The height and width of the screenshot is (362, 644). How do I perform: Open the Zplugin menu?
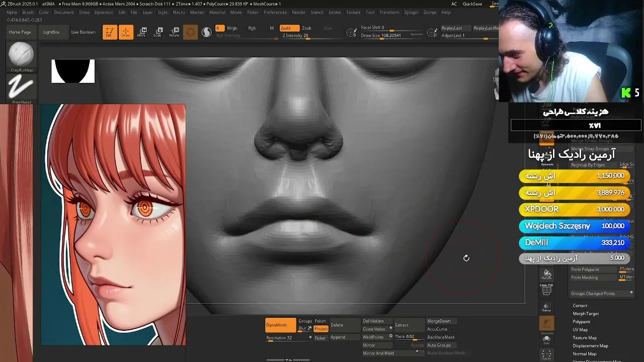coord(411,12)
